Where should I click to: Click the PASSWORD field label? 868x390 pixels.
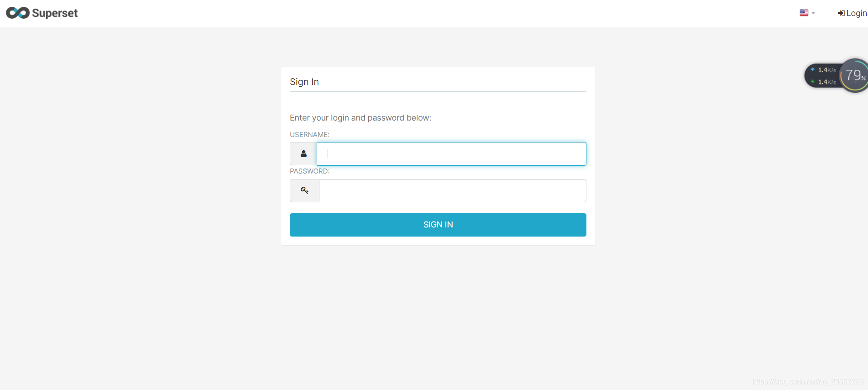309,171
